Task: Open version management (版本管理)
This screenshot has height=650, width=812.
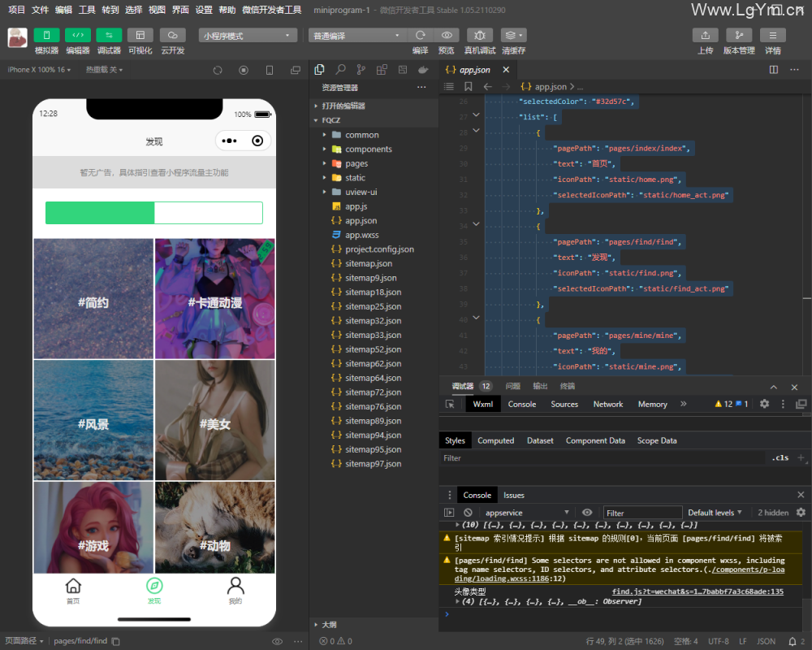Action: (739, 35)
